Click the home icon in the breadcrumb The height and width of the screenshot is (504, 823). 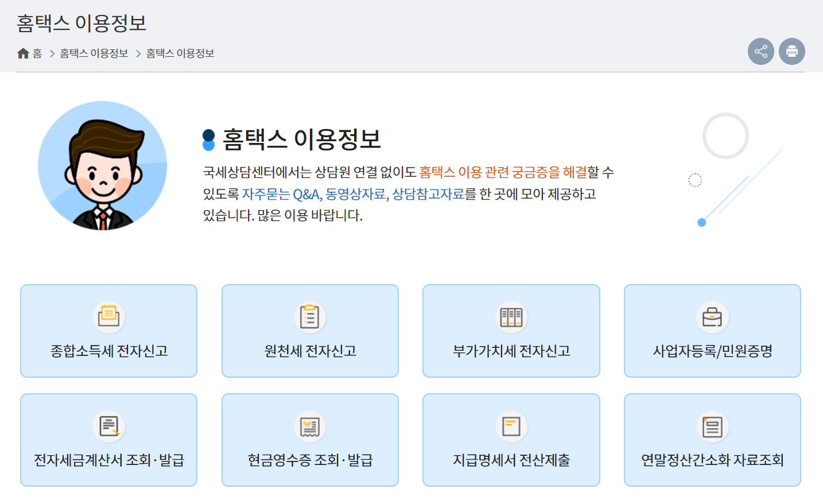pos(23,52)
